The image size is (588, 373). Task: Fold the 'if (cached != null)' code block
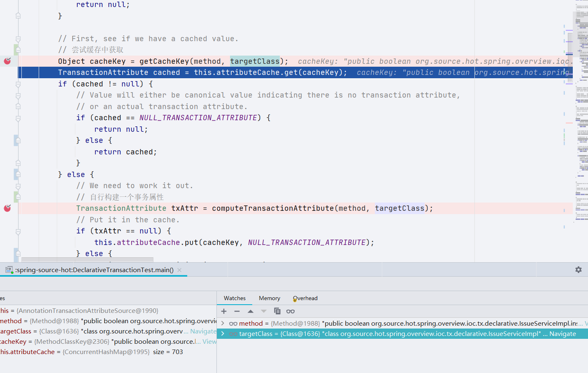click(18, 84)
